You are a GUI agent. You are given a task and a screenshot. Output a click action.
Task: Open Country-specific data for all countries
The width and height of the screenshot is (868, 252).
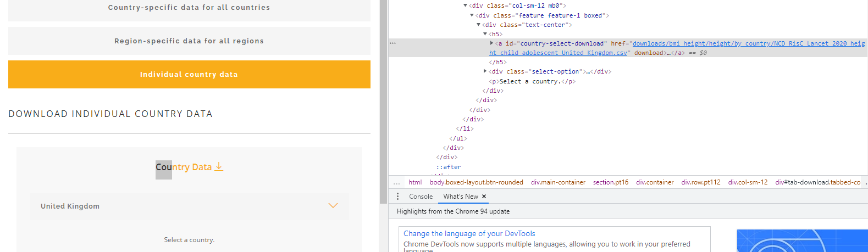click(189, 8)
